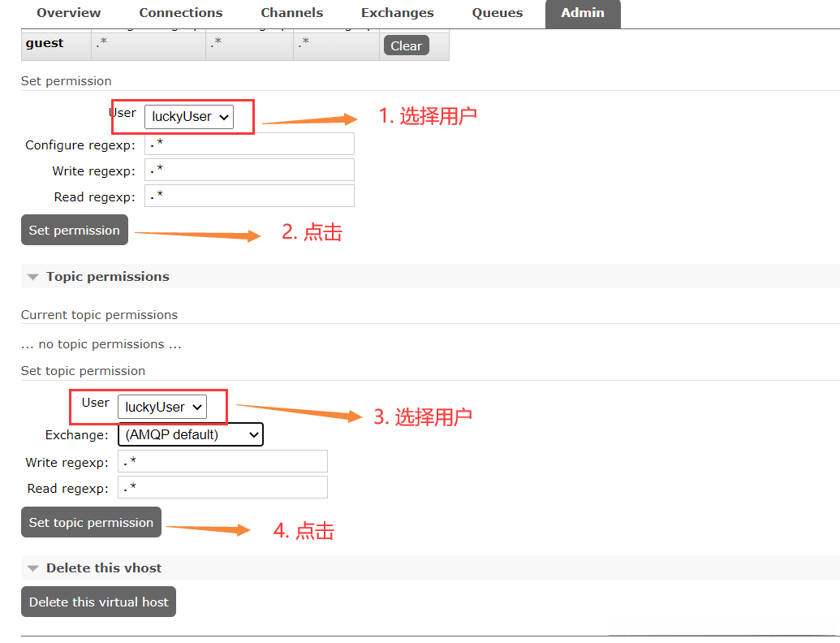
Task: Click the Set topic permission button
Action: click(x=91, y=522)
